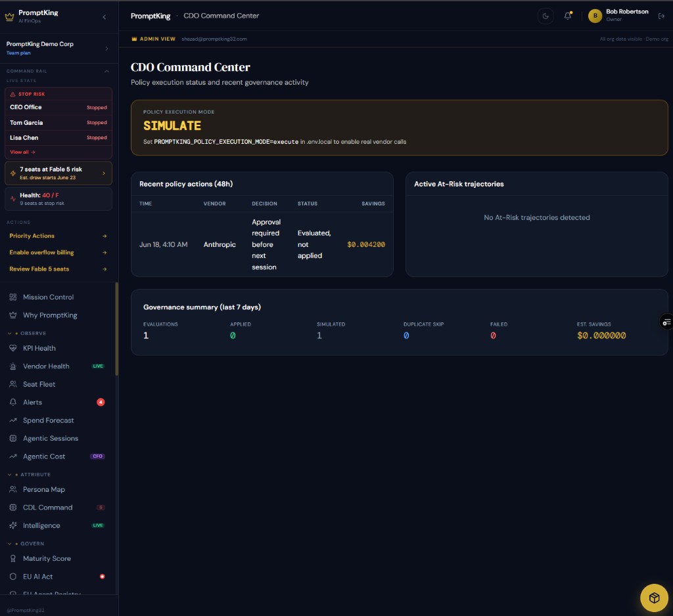The height and width of the screenshot is (616, 673).
Task: Click the red dot on EU AI Act
Action: (x=102, y=577)
